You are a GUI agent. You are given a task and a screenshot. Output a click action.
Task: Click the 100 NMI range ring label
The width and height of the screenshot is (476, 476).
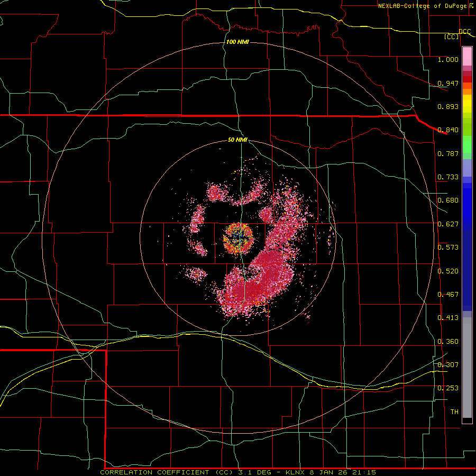point(237,42)
